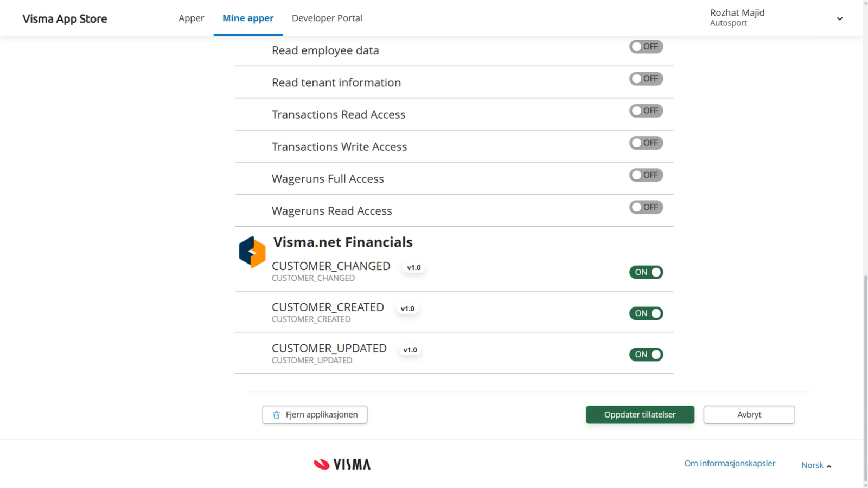Screen dimensions: 868x488
Task: Click the v1.0 badge beside CUSTOMER_CREATED
Action: pyautogui.click(x=407, y=309)
